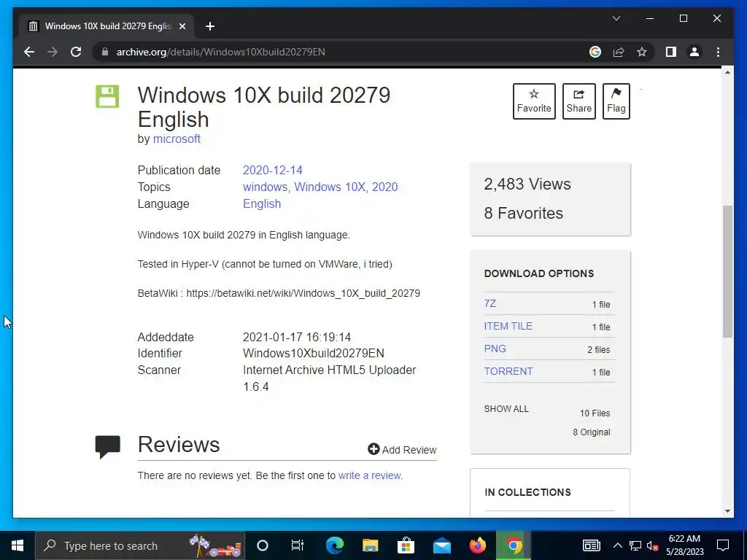Show hidden system tray icons
The height and width of the screenshot is (560, 747).
[x=617, y=545]
